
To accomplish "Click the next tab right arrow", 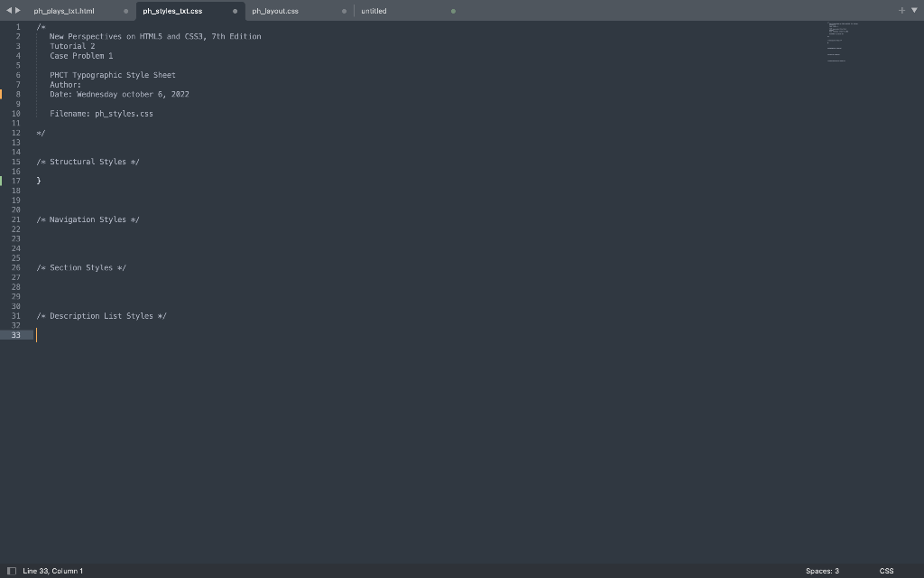I will (x=18, y=10).
